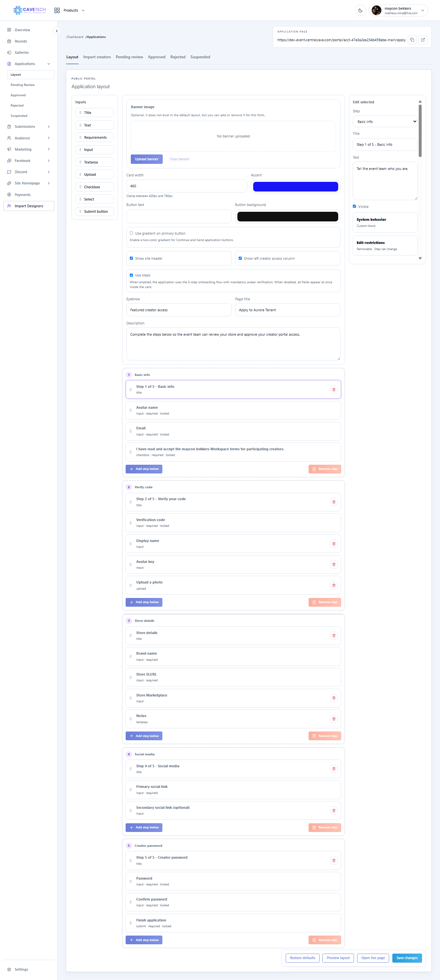Click the Page title input field
Screen dimensions: 440x980
coord(288,310)
